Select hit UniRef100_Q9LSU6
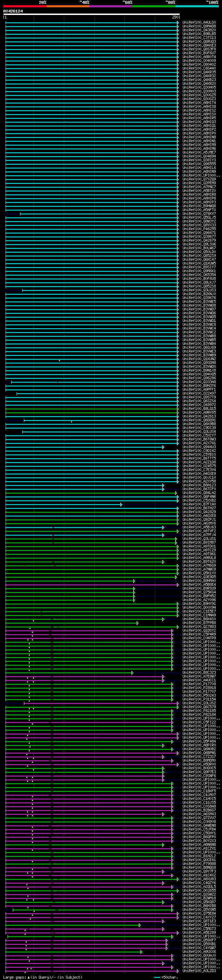This screenshot has height=980, width=222. 199,244
